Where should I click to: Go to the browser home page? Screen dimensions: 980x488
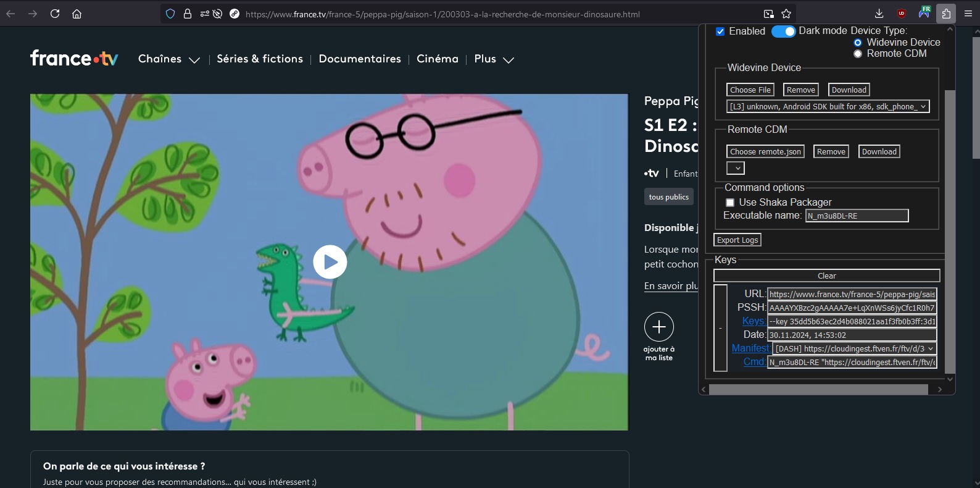point(77,14)
